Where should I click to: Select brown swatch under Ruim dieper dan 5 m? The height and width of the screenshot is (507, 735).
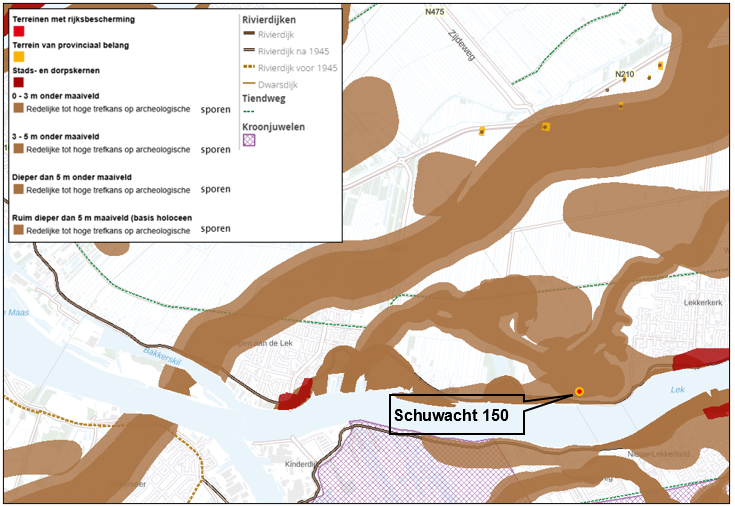[19, 230]
